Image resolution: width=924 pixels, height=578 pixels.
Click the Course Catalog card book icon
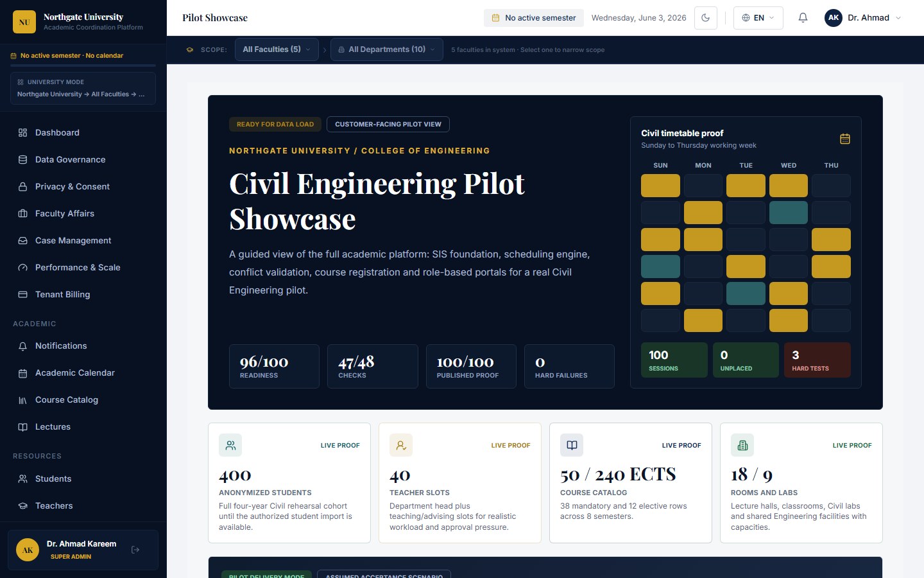click(572, 445)
